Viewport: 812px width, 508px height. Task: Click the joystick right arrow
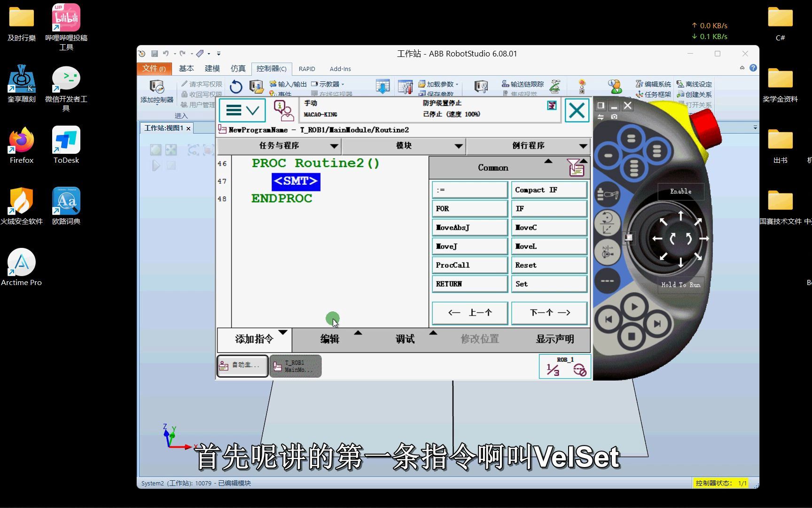704,239
